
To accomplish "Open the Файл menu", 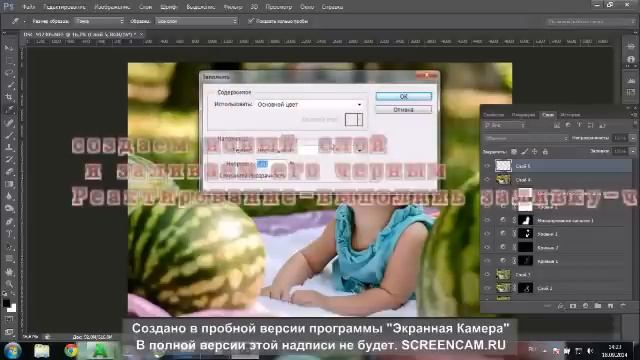I will [29, 7].
